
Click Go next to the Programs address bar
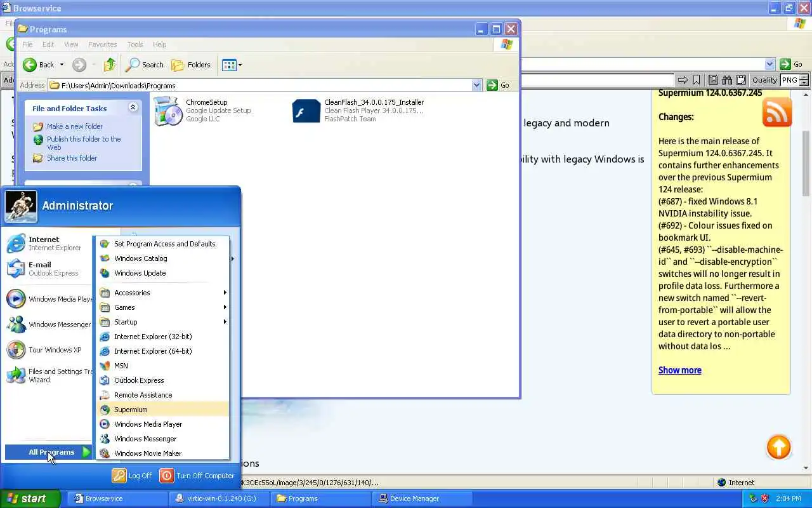[x=499, y=85]
